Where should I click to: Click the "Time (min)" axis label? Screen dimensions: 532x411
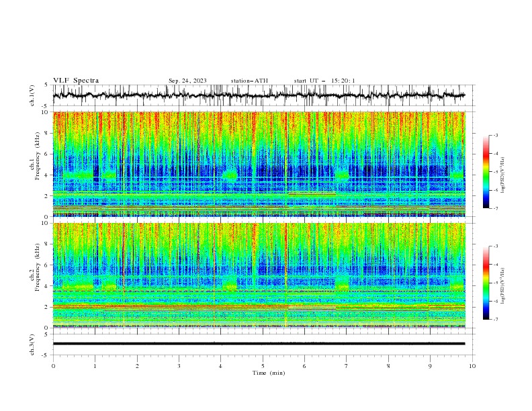[269, 373]
